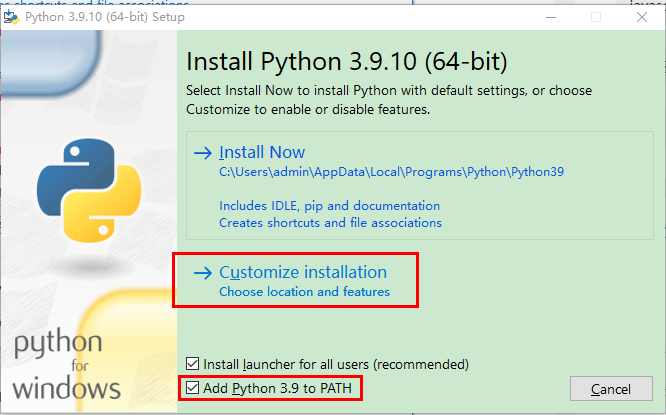The image size is (666, 415).
Task: Click the disabled maximize button
Action: [x=596, y=17]
